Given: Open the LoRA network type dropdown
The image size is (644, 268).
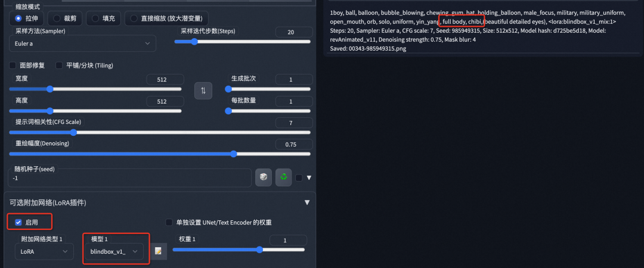Looking at the screenshot, I should (44, 251).
